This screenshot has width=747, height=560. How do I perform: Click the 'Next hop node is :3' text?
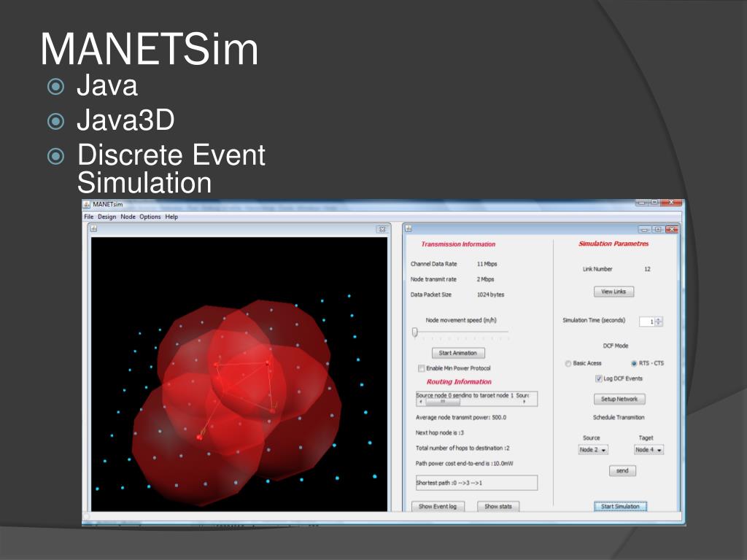coord(439,433)
